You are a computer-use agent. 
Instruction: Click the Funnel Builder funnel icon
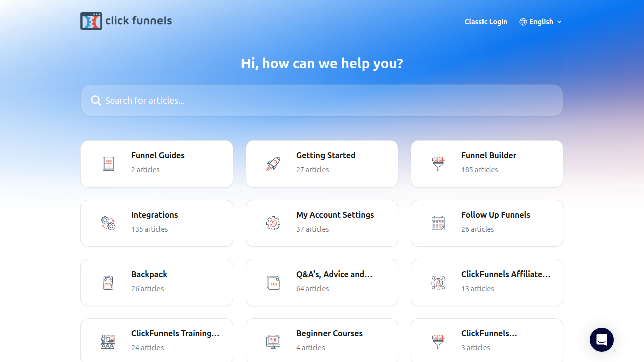pyautogui.click(x=438, y=164)
